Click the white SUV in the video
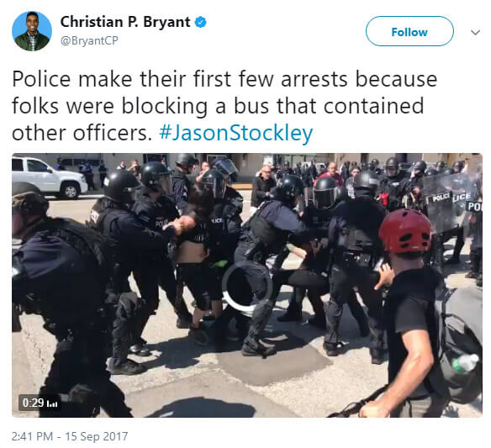The height and width of the screenshot is (448, 491). click(x=49, y=178)
